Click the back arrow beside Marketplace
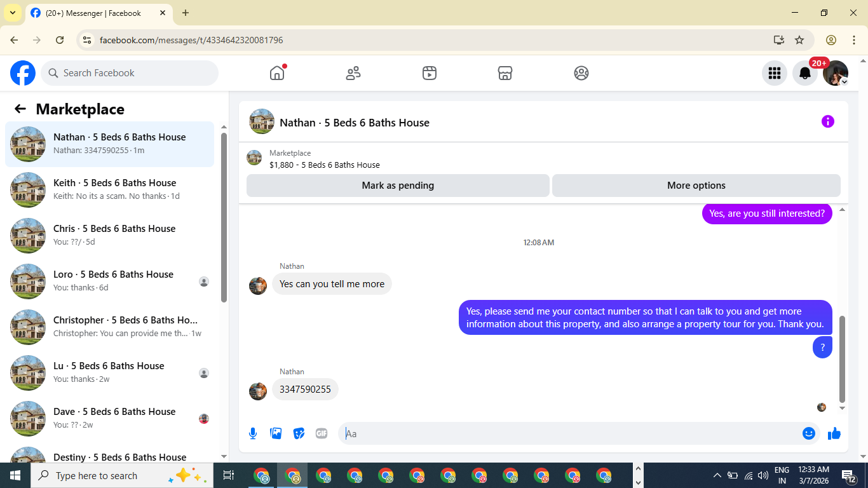The height and width of the screenshot is (488, 868). [x=20, y=109]
